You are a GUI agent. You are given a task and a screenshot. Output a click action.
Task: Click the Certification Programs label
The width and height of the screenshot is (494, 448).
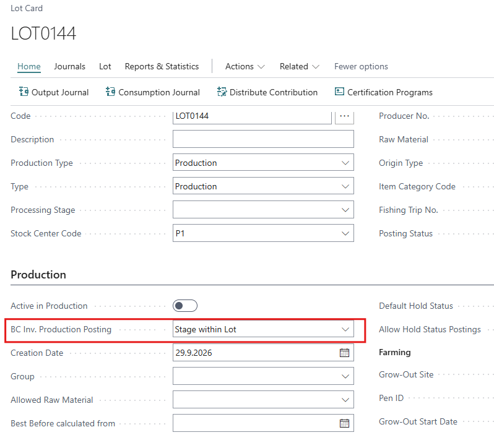pos(390,92)
